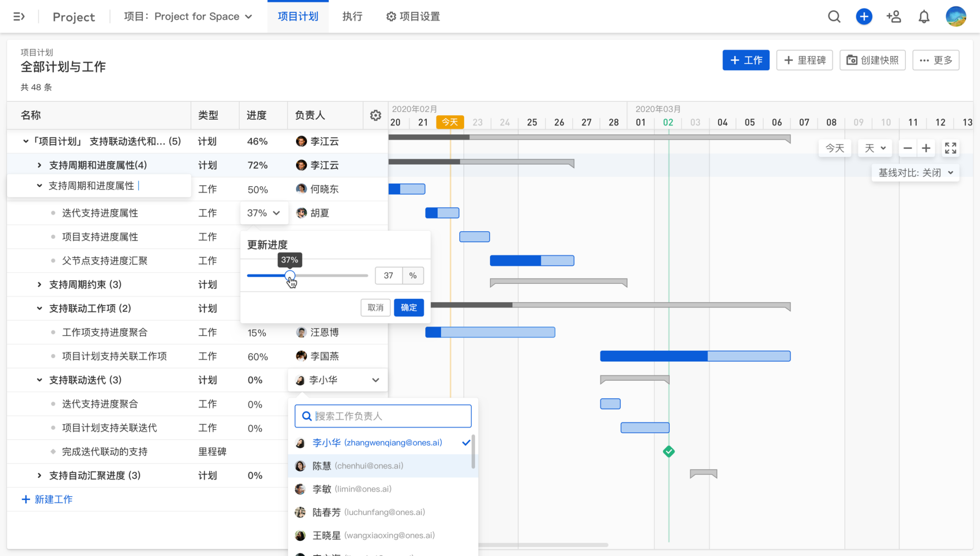Open the 基线对比 dropdown
Viewport: 980px width, 556px height.
[x=915, y=172]
